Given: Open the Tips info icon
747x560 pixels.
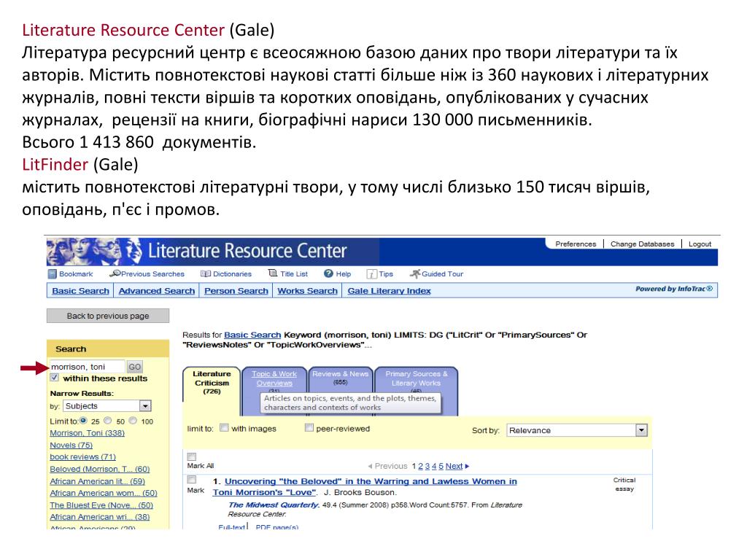Looking at the screenshot, I should [x=371, y=274].
